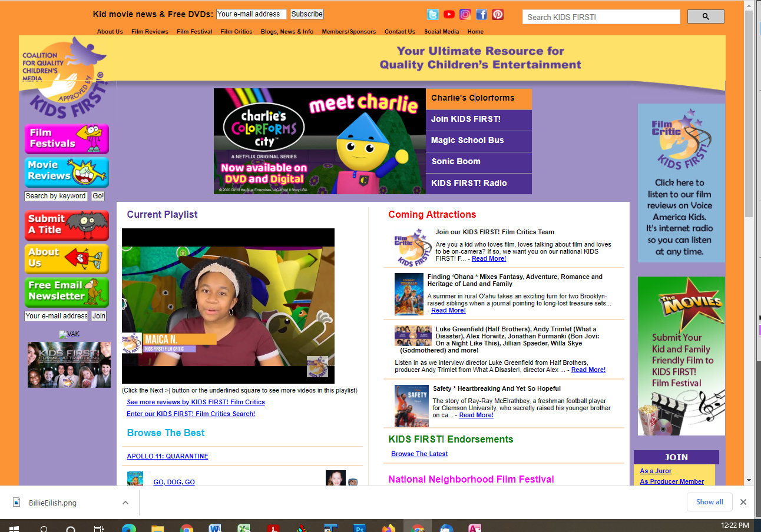Open the Instagram icon in header

click(465, 15)
